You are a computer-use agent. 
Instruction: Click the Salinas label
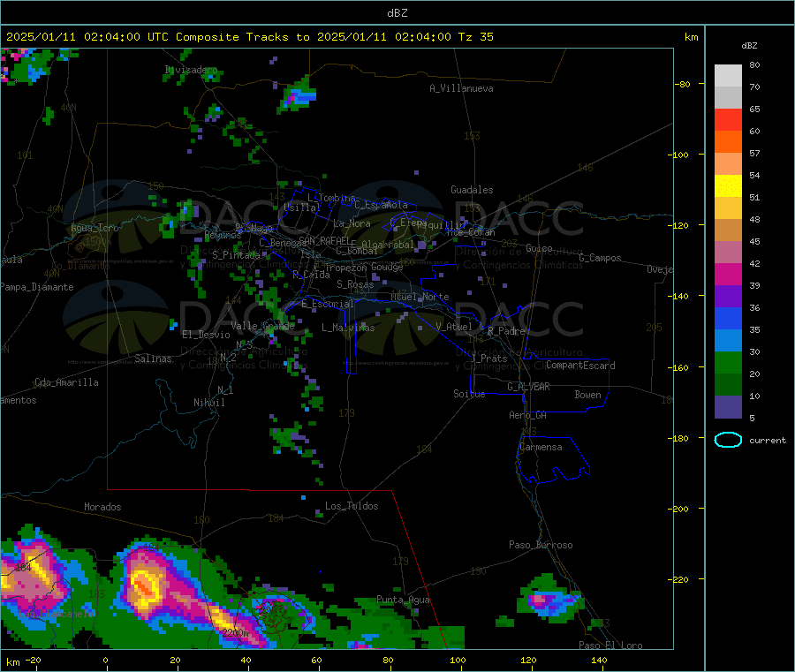click(153, 359)
